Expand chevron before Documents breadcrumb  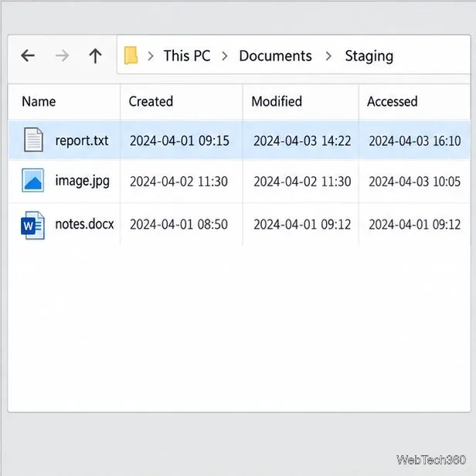[225, 56]
